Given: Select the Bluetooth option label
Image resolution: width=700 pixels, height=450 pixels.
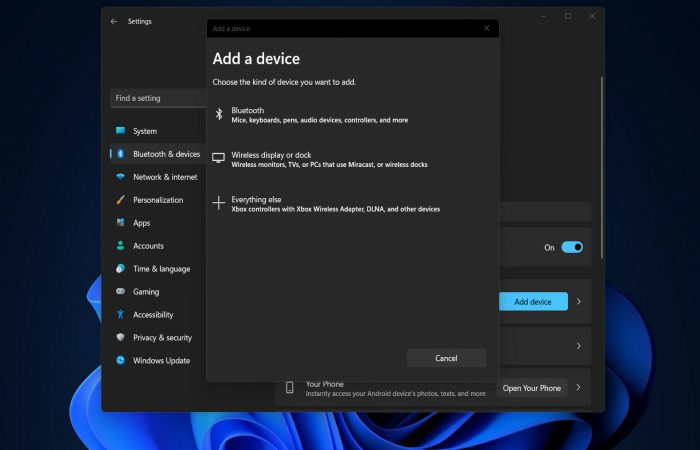Looking at the screenshot, I should (x=248, y=110).
